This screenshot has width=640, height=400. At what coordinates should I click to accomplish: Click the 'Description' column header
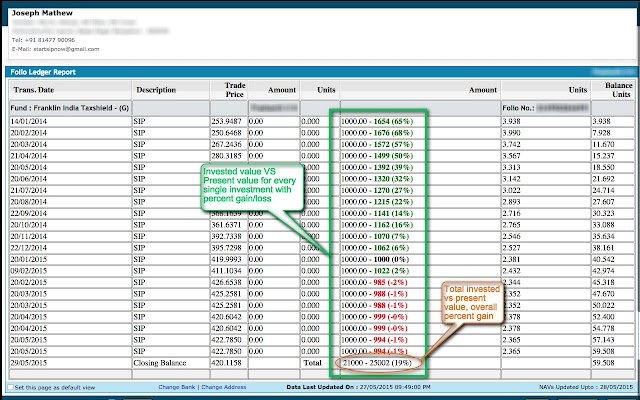pos(156,90)
